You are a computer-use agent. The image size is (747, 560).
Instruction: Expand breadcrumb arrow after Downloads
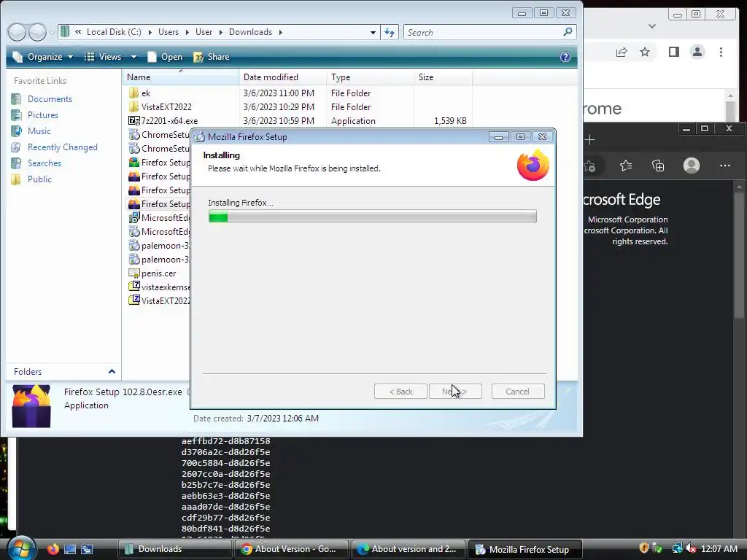pyautogui.click(x=281, y=32)
